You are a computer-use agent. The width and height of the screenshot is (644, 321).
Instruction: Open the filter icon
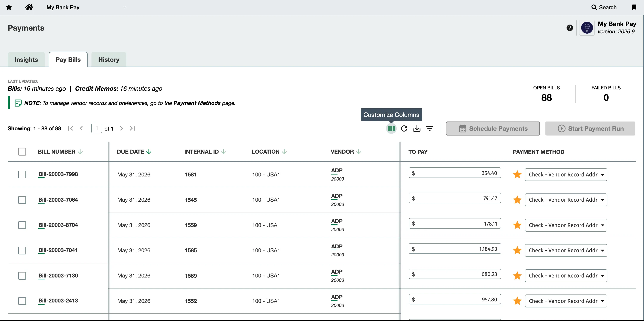429,129
